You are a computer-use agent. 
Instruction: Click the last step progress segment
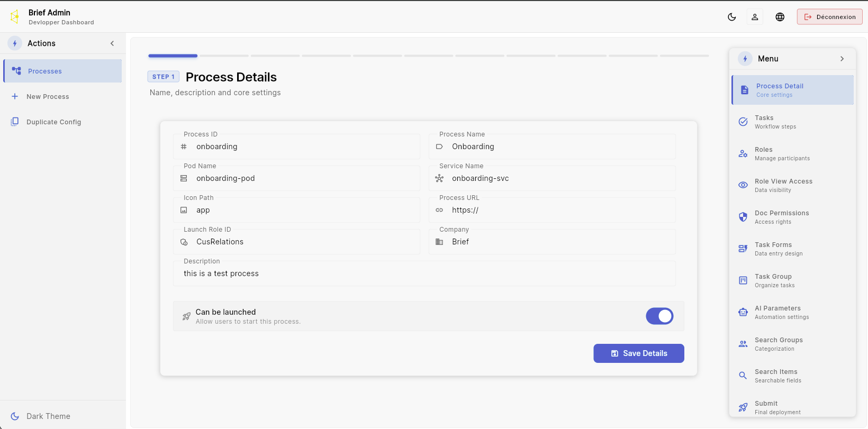tap(684, 56)
